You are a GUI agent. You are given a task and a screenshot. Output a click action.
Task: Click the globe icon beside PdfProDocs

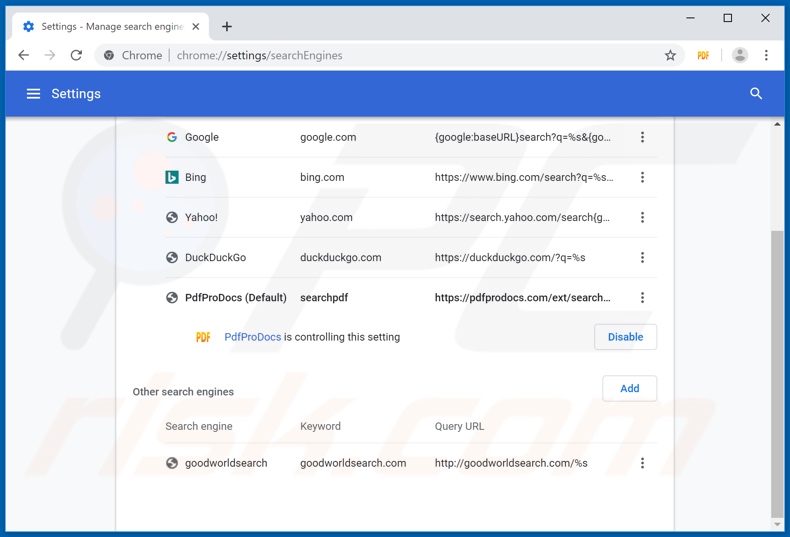(x=172, y=298)
